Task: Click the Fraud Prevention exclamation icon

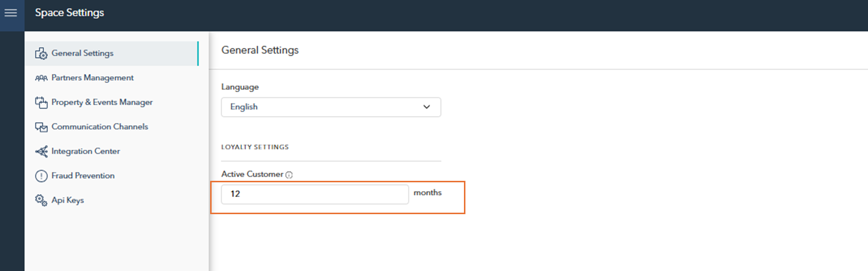Action: click(x=41, y=176)
